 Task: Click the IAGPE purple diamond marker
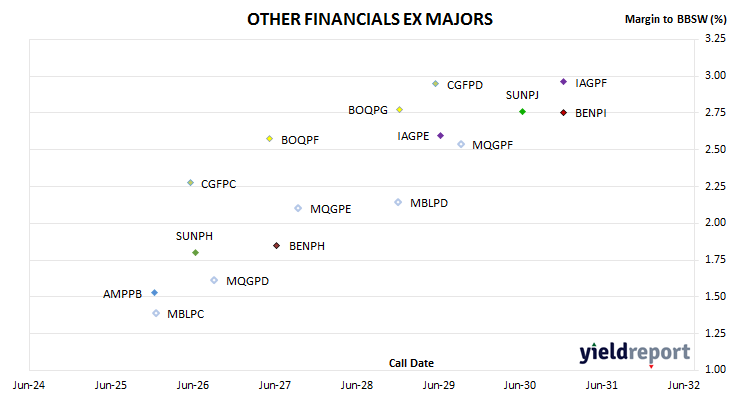(440, 136)
